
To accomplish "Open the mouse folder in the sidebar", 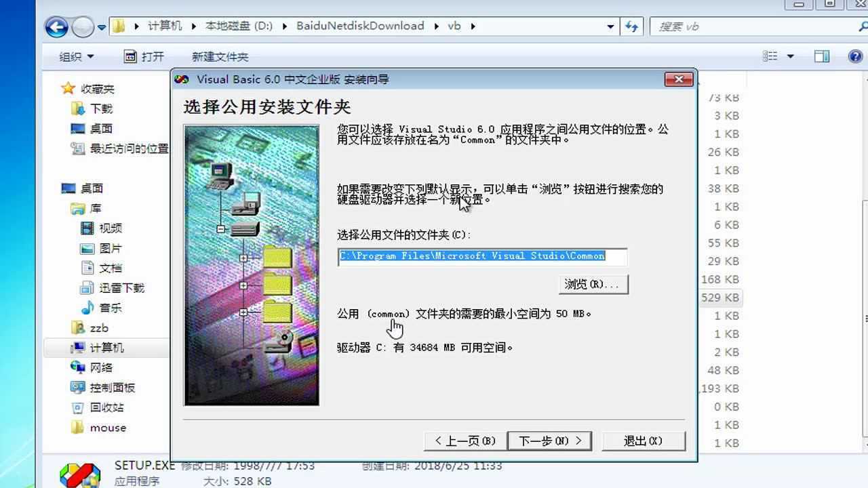I will [x=108, y=428].
